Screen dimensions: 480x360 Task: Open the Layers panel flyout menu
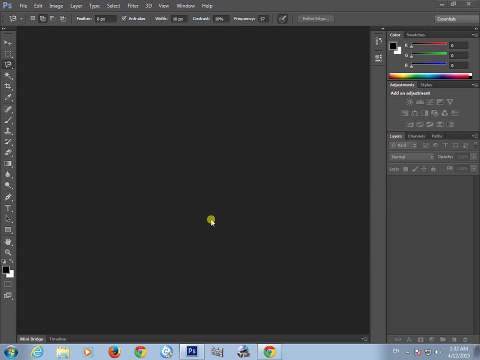tap(474, 136)
